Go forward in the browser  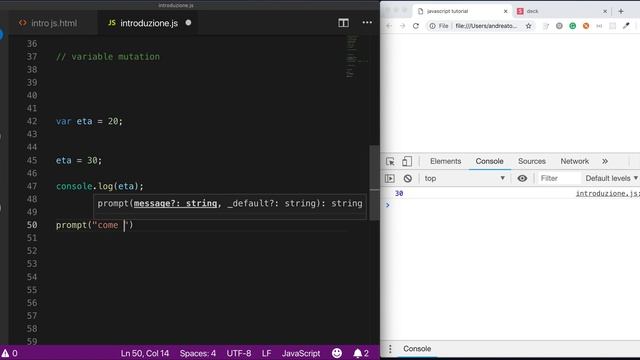point(402,26)
